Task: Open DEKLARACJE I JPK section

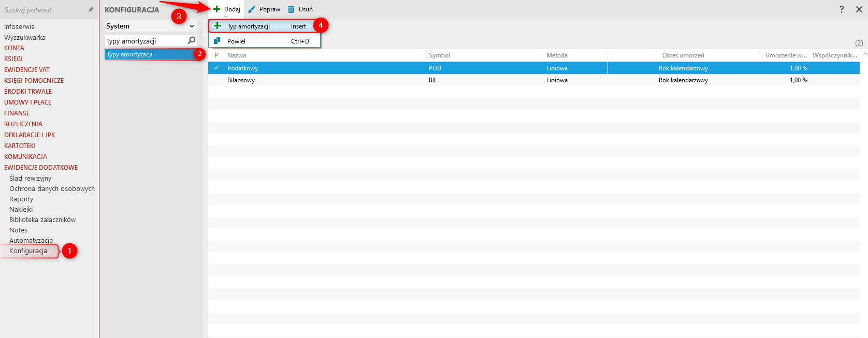Action: 30,135
